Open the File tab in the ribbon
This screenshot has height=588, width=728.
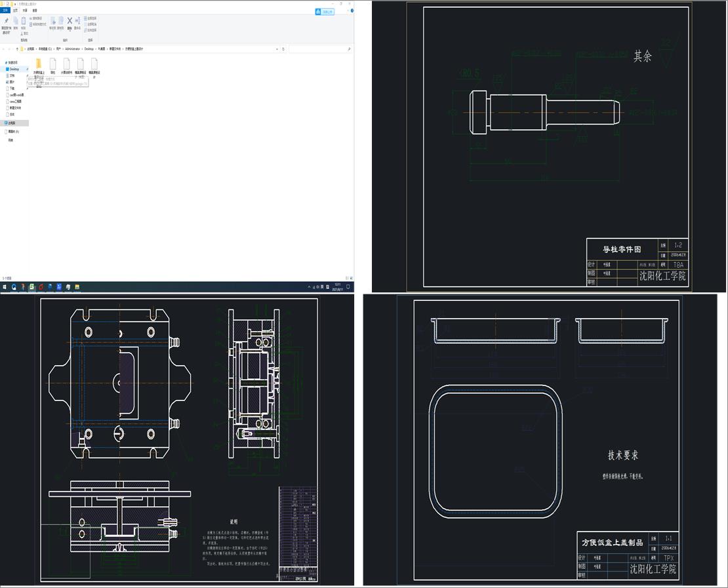click(x=6, y=10)
